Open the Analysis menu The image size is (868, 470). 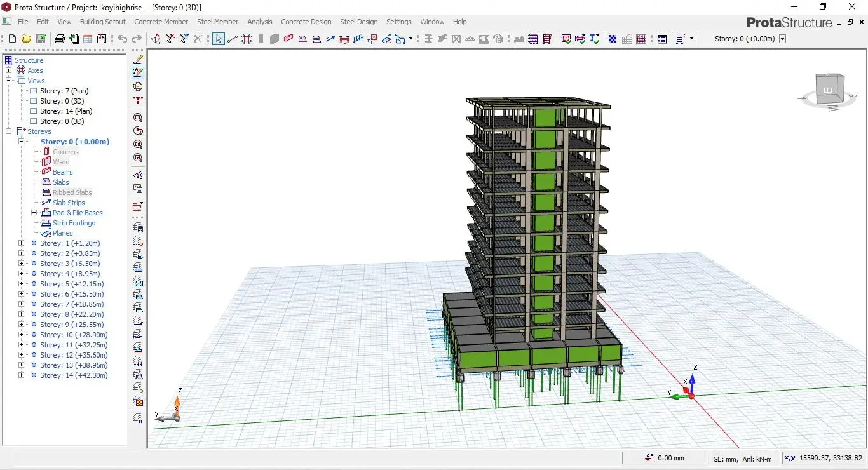259,22
